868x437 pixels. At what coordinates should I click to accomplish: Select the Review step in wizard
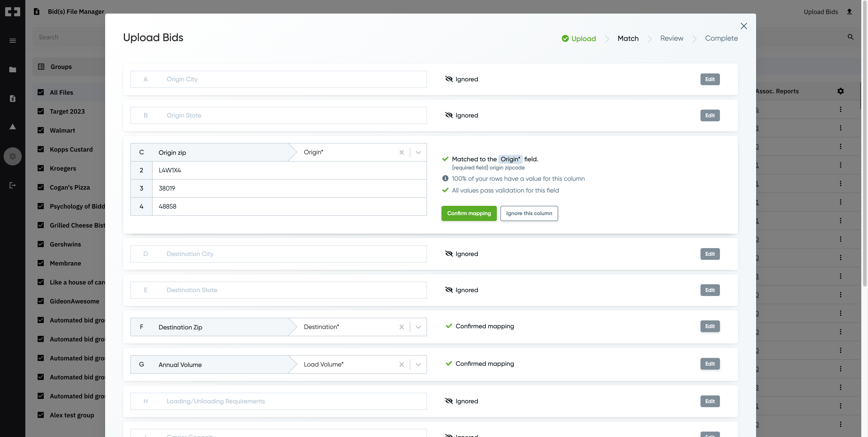[672, 38]
